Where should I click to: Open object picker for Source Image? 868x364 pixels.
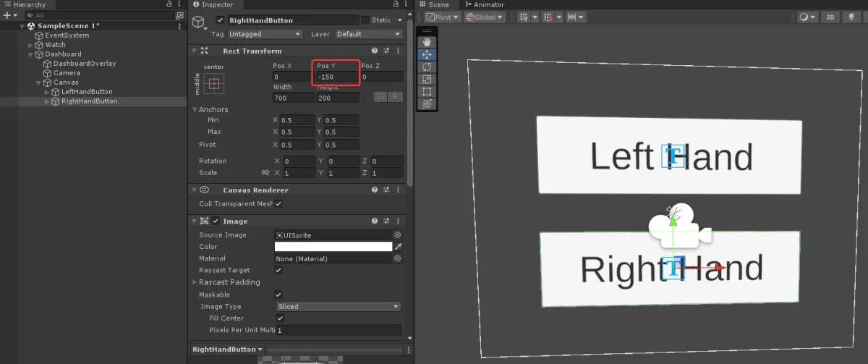point(397,235)
